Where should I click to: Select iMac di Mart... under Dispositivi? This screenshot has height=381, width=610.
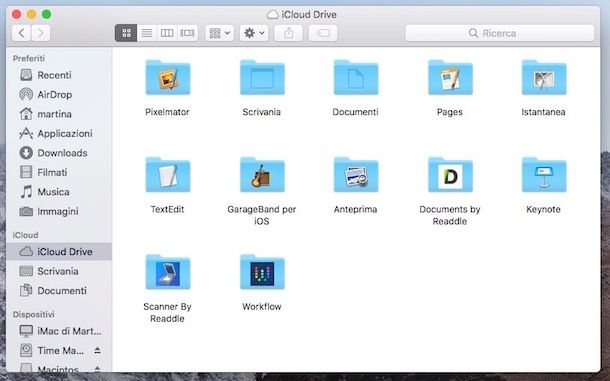pyautogui.click(x=59, y=331)
